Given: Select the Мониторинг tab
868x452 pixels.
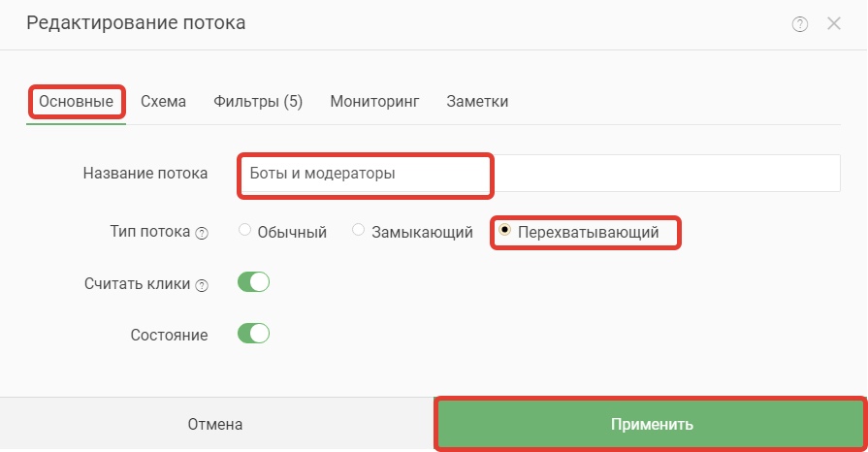Looking at the screenshot, I should 374,102.
